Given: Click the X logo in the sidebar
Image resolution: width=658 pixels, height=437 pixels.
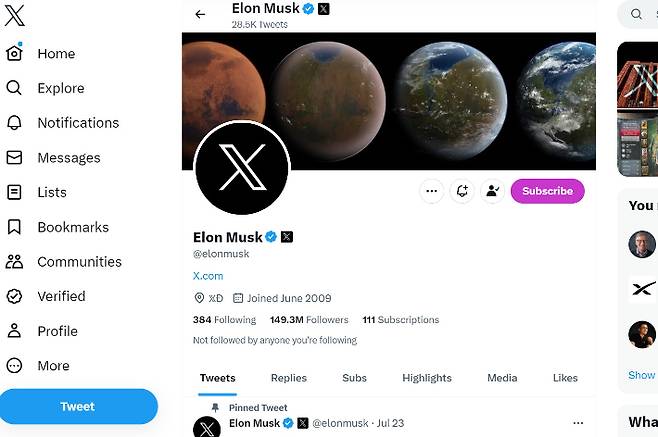Looking at the screenshot, I should [15, 15].
